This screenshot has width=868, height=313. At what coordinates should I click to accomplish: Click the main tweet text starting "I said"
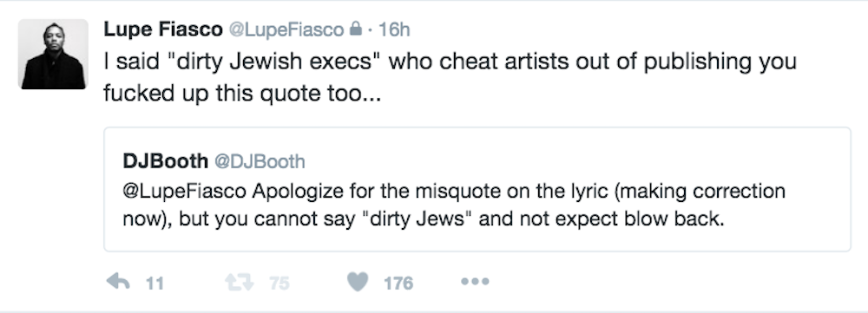pos(450,77)
